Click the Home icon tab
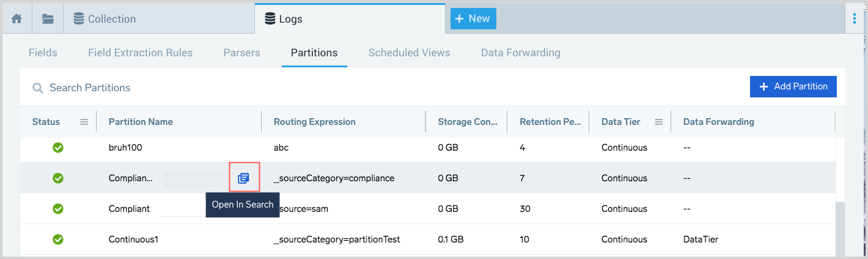The image size is (868, 259). tap(17, 18)
